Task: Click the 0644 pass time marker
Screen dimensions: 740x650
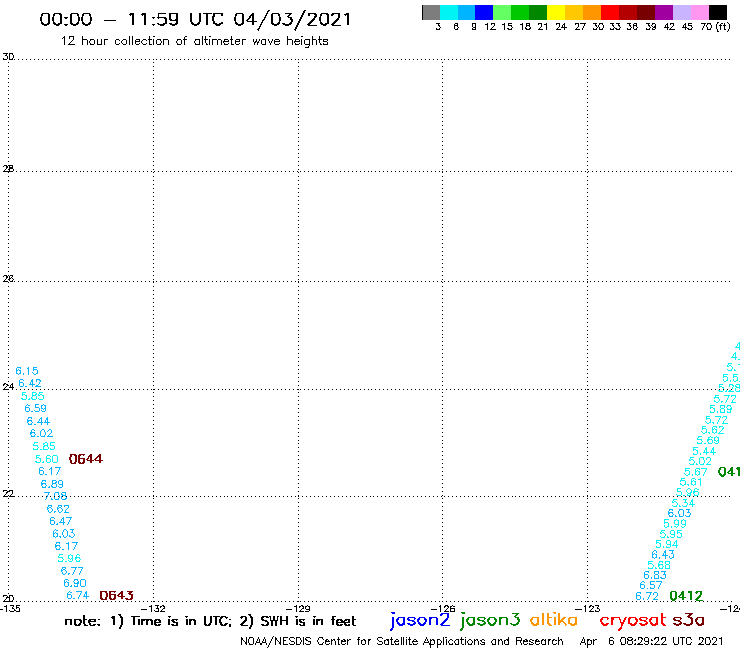Action: click(x=85, y=459)
